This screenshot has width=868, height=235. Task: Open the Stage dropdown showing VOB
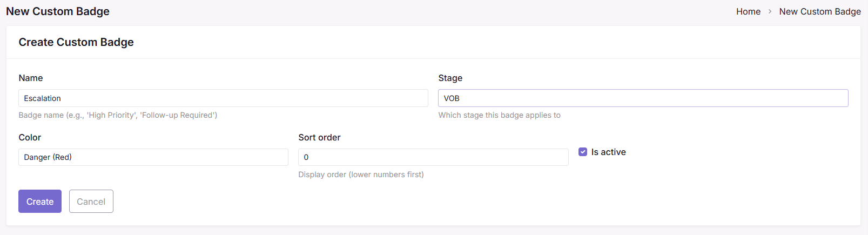tap(643, 98)
